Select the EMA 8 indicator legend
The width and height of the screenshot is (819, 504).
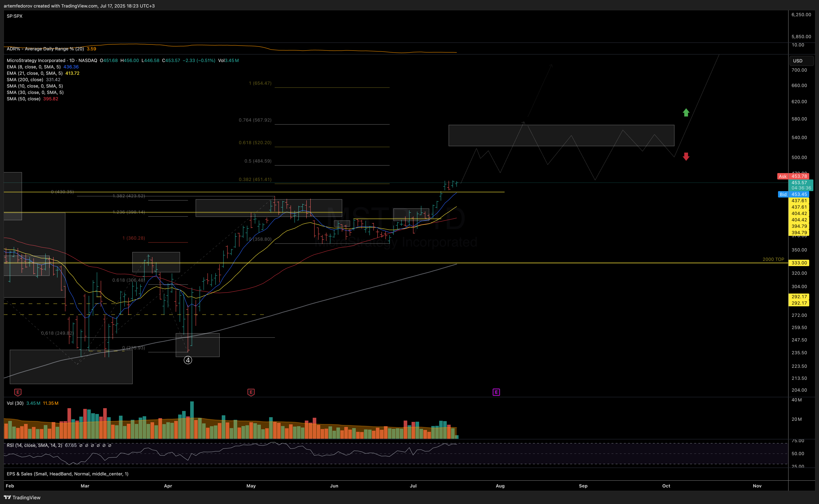pos(34,67)
